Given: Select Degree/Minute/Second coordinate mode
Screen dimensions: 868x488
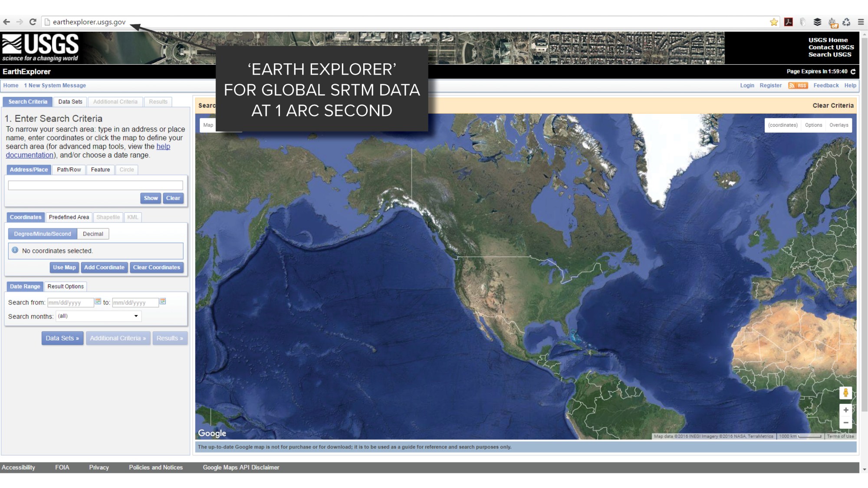Looking at the screenshot, I should (x=42, y=234).
